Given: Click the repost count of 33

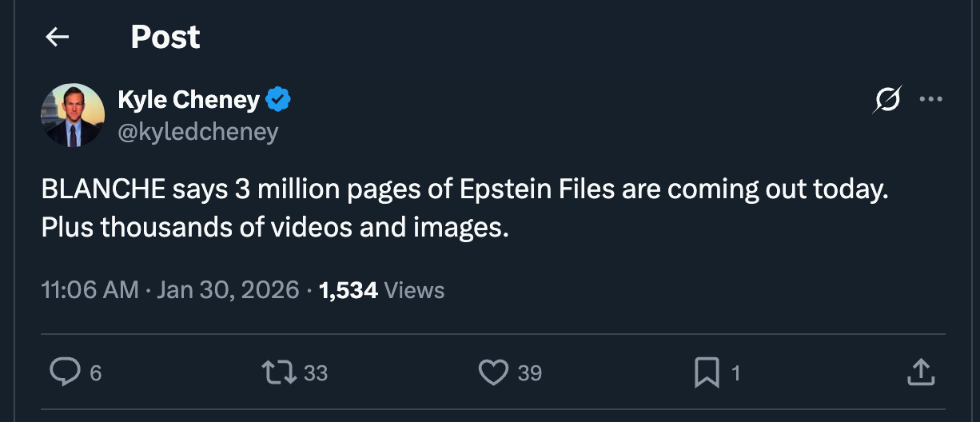Looking at the screenshot, I should coord(316,372).
